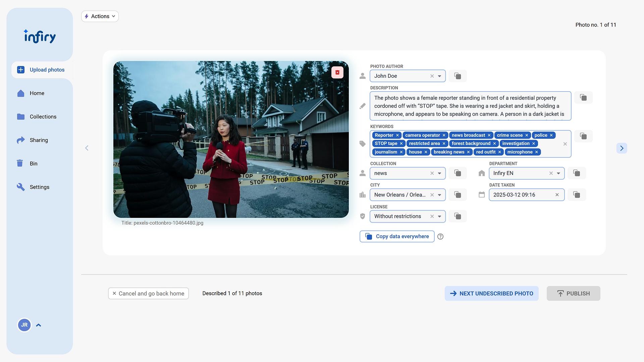Viewport: 644px width, 362px height.
Task: Expand the Department dropdown
Action: click(x=558, y=173)
